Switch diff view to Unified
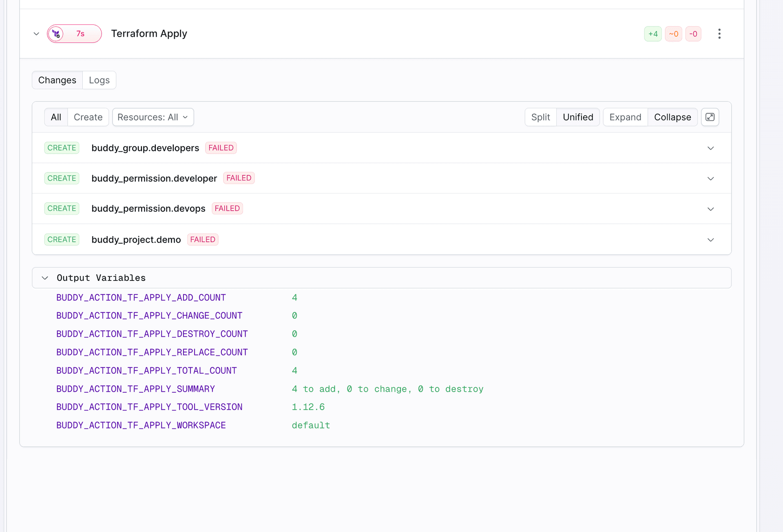783x532 pixels. [x=578, y=117]
